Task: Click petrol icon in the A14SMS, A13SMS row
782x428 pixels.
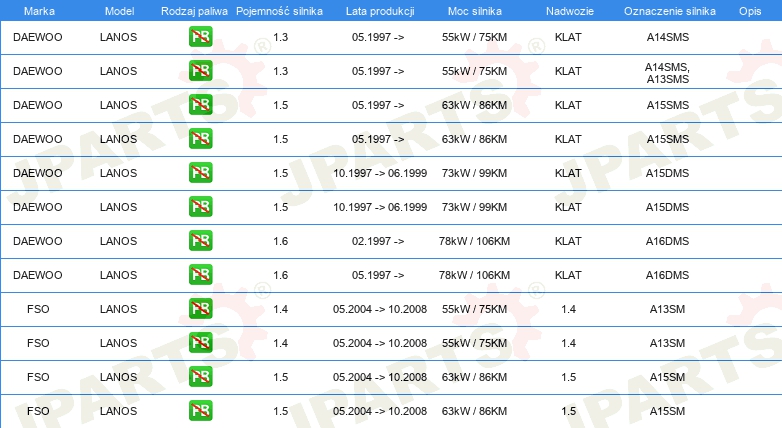Action: pyautogui.click(x=200, y=71)
